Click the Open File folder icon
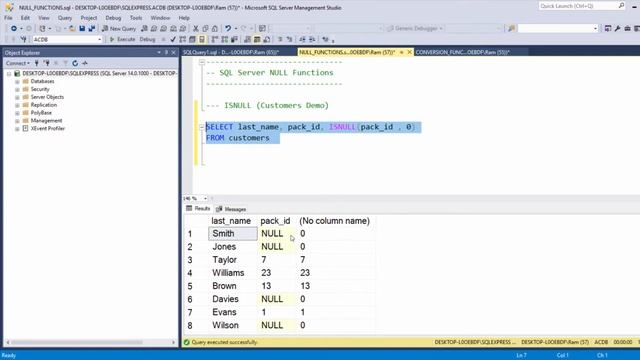Image resolution: width=640 pixels, height=360 pixels. click(x=72, y=29)
